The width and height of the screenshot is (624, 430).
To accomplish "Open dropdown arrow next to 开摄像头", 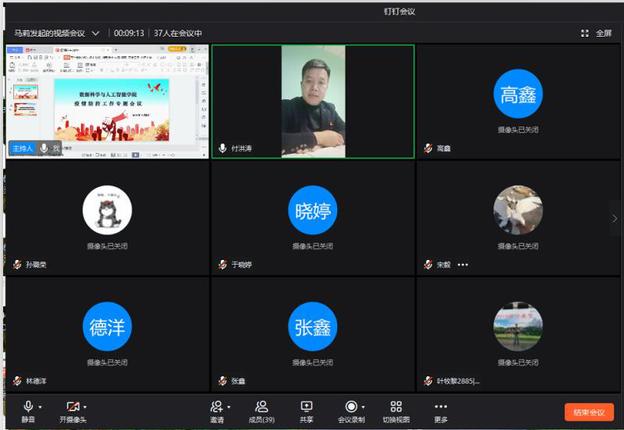I will click(x=85, y=406).
